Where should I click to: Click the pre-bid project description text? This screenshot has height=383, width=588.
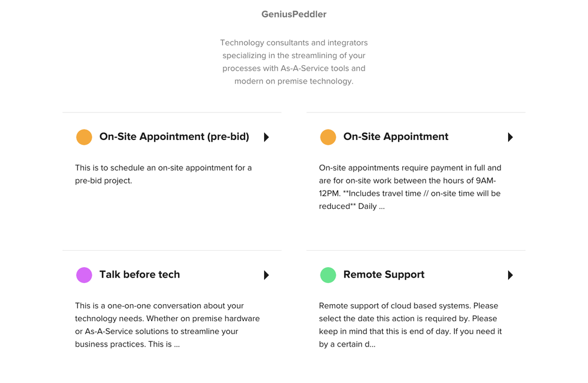coord(163,174)
